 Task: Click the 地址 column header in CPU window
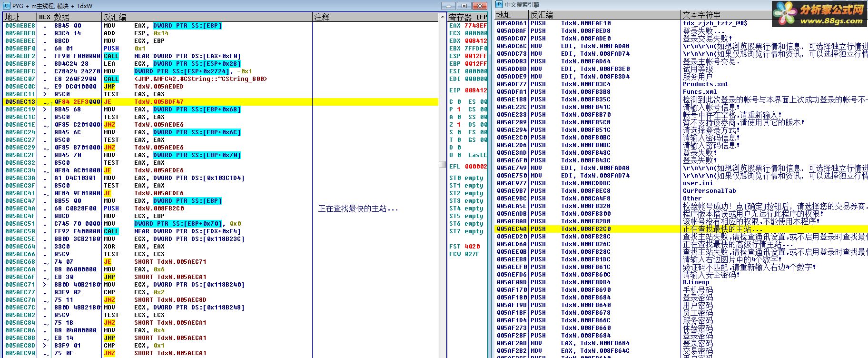pyautogui.click(x=20, y=17)
